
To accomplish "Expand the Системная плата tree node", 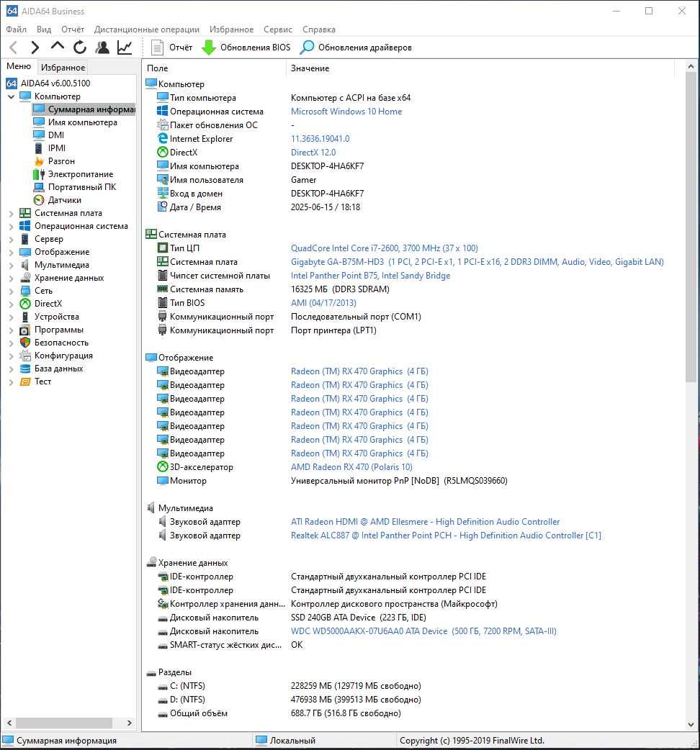I will 11,213.
